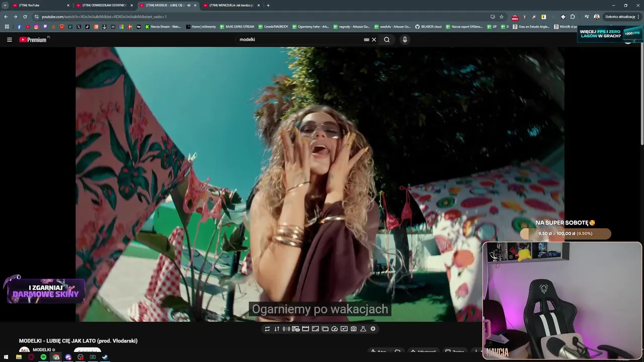
Task: Click the clapperboard icon under video
Action: click(x=305, y=329)
